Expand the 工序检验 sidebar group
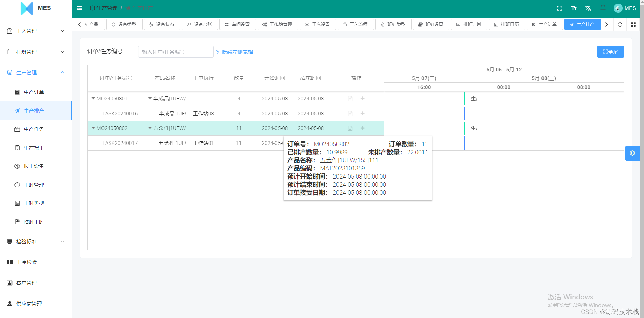 pyautogui.click(x=36, y=262)
